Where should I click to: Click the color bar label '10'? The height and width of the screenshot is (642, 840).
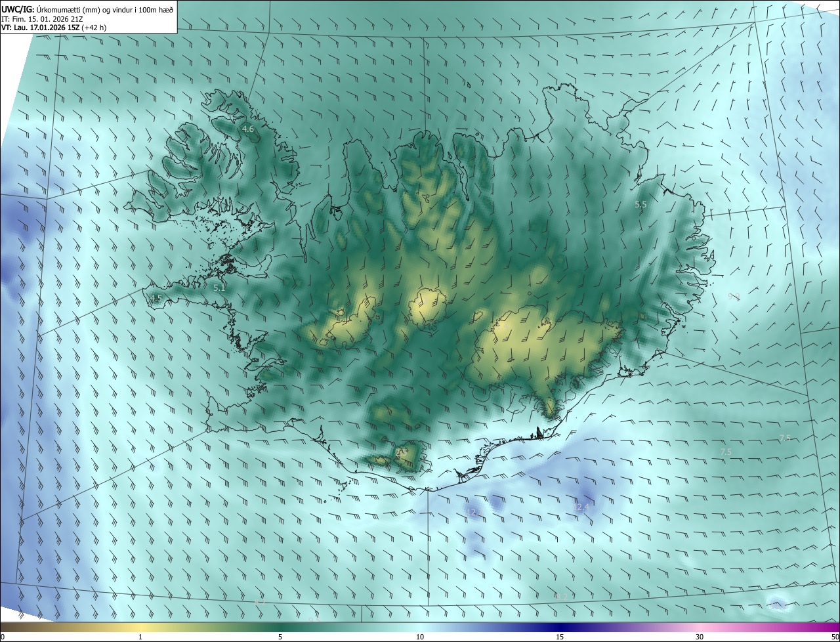pyautogui.click(x=420, y=637)
